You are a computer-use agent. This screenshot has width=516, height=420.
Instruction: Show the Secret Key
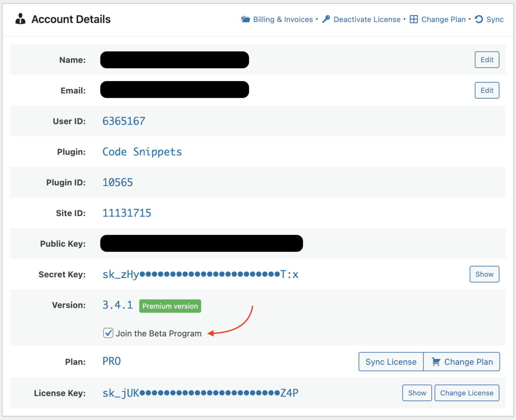pyautogui.click(x=484, y=274)
